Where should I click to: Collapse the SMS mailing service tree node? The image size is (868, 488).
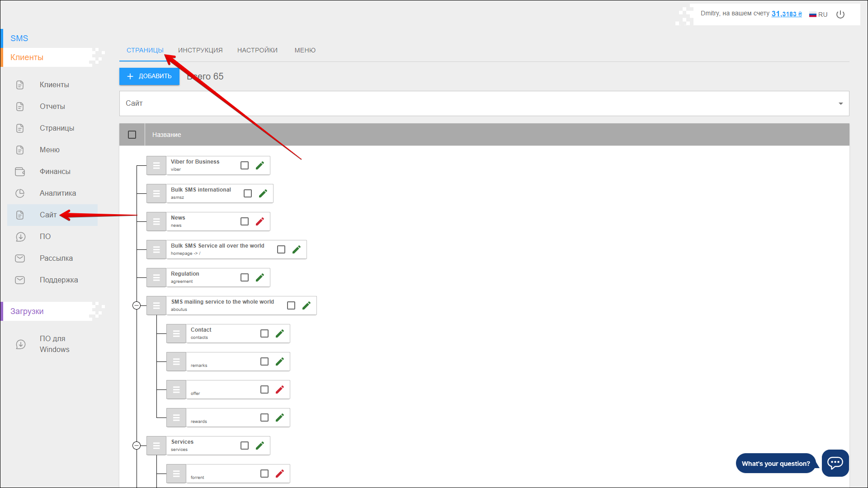[137, 305]
